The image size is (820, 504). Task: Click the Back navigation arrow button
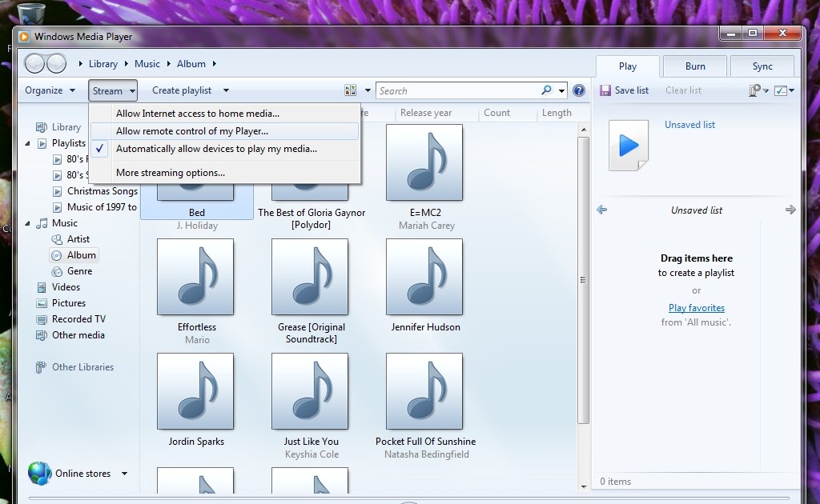pyautogui.click(x=34, y=64)
